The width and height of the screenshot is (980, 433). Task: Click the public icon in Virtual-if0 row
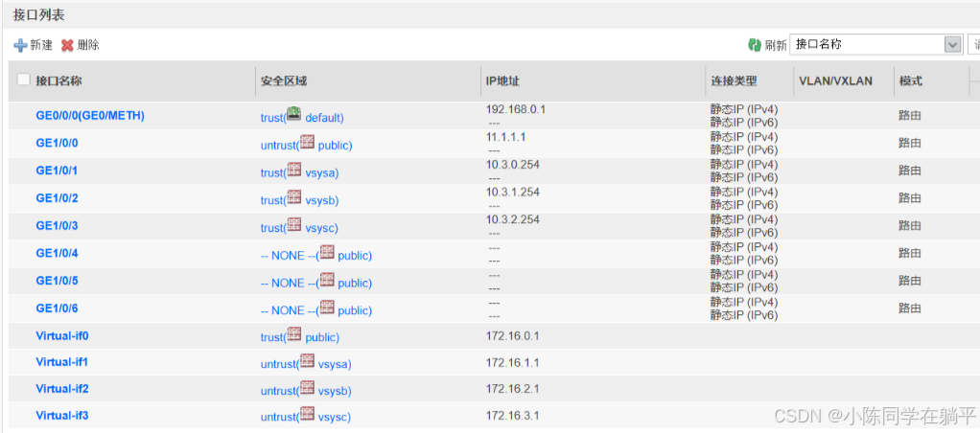(x=293, y=334)
